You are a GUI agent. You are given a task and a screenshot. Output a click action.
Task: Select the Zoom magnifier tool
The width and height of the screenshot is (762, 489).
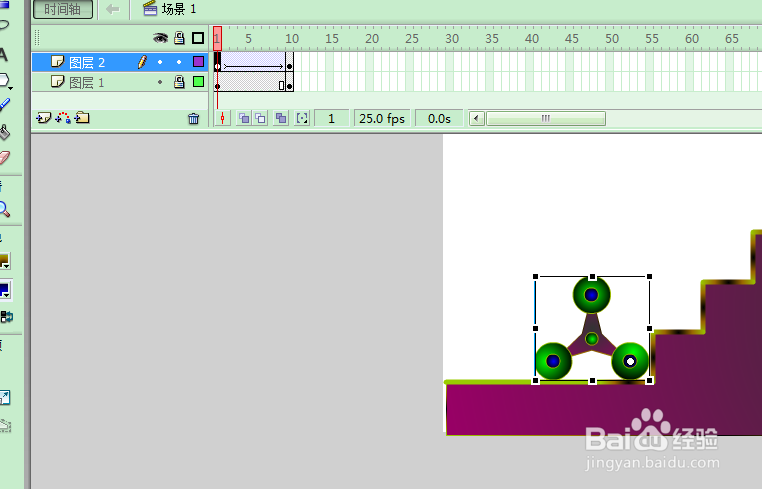click(x=4, y=209)
